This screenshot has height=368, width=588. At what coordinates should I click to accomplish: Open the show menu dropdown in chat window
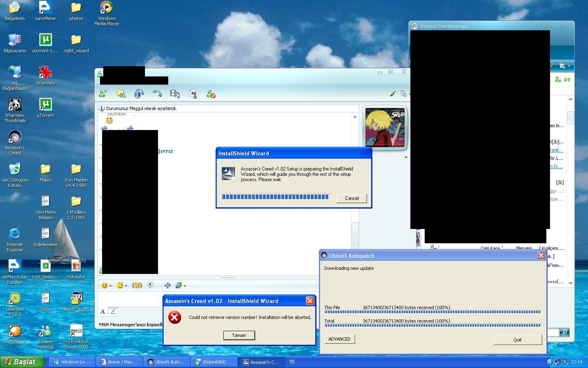tap(404, 94)
